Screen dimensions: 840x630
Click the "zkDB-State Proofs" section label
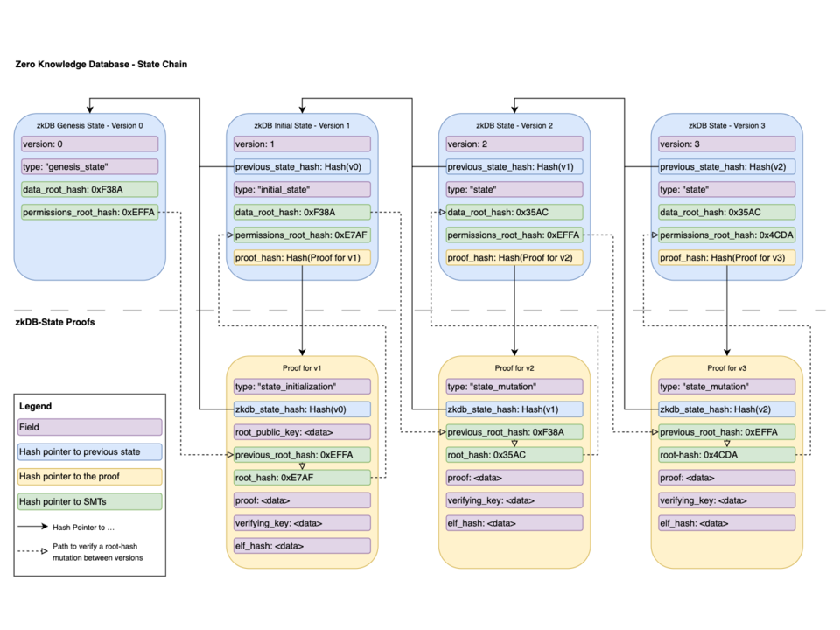(54, 322)
